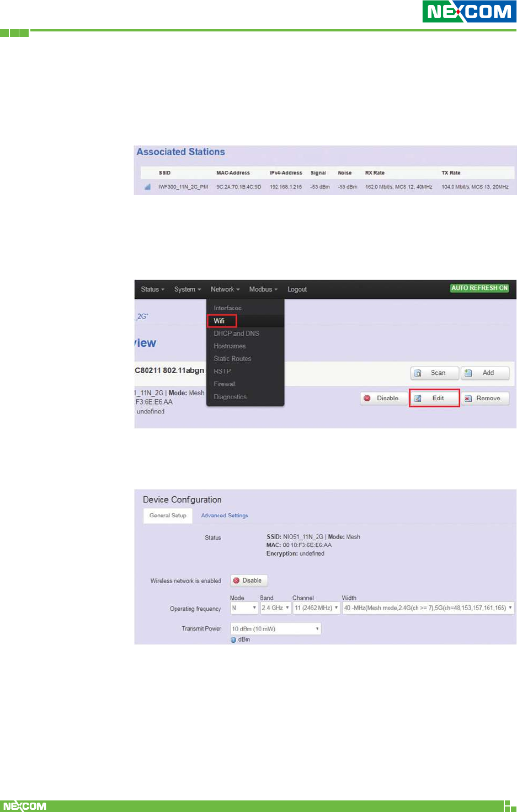This screenshot has height=812, width=517.
Task: Click the Logout link
Action: click(297, 289)
